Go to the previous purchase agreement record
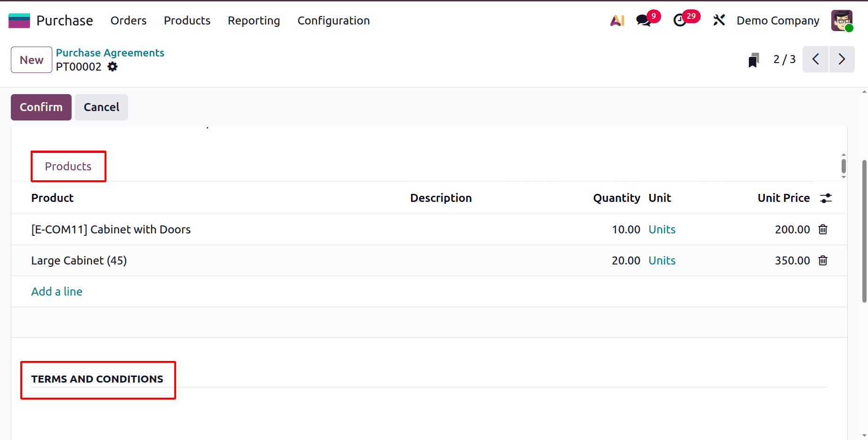The image size is (868, 440). pyautogui.click(x=815, y=59)
